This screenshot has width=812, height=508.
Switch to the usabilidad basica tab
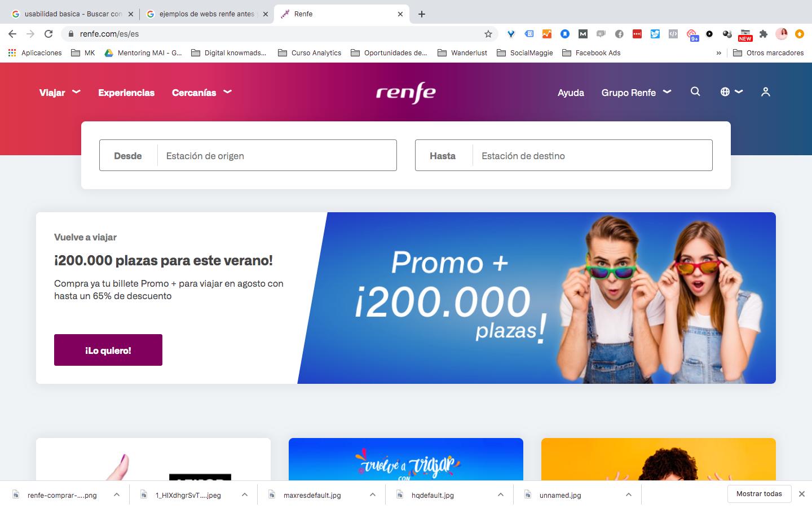[x=72, y=14]
